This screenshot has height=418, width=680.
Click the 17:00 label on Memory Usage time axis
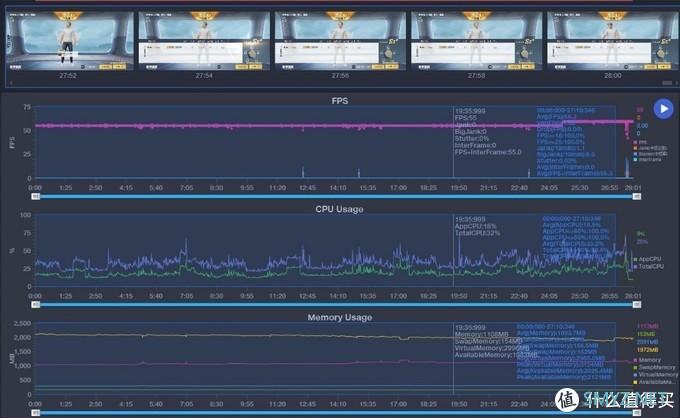pyautogui.click(x=398, y=404)
